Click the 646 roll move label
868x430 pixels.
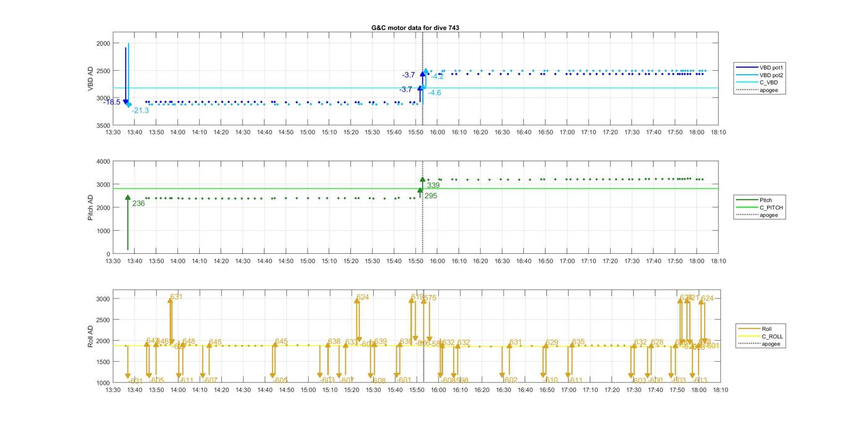[x=162, y=342]
